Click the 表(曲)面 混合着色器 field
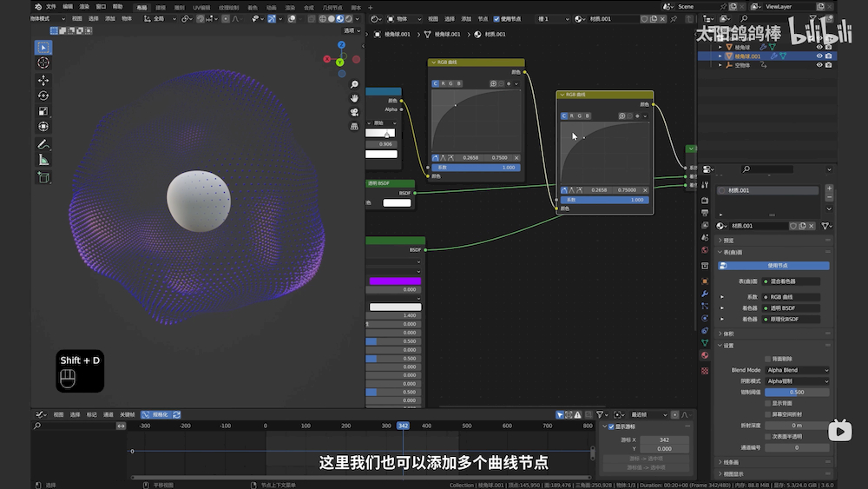 coord(791,281)
